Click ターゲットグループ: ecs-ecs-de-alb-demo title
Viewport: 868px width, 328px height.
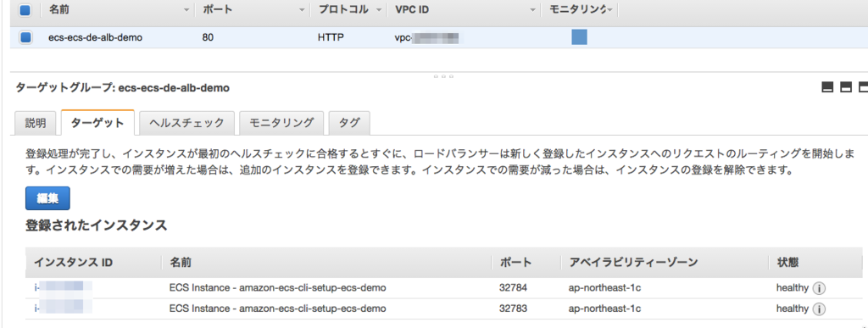(122, 88)
